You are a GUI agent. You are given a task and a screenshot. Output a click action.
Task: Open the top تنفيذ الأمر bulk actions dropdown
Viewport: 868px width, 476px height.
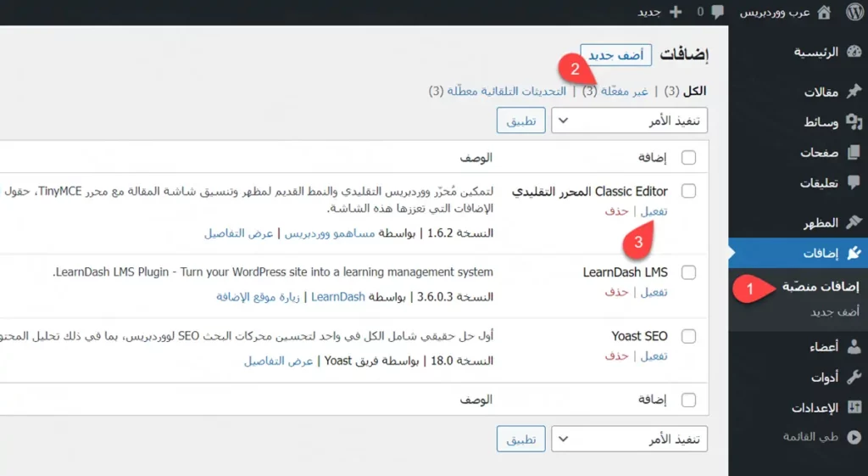tap(629, 120)
